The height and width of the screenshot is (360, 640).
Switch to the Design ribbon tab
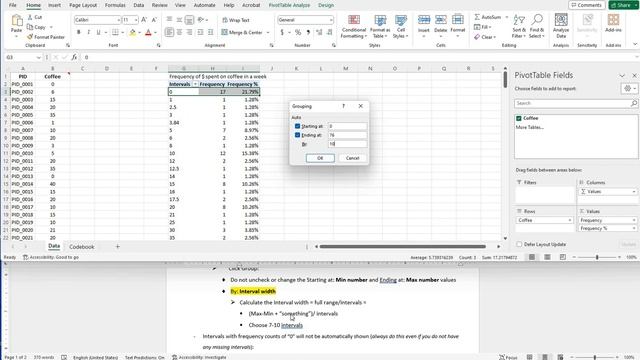[326, 5]
